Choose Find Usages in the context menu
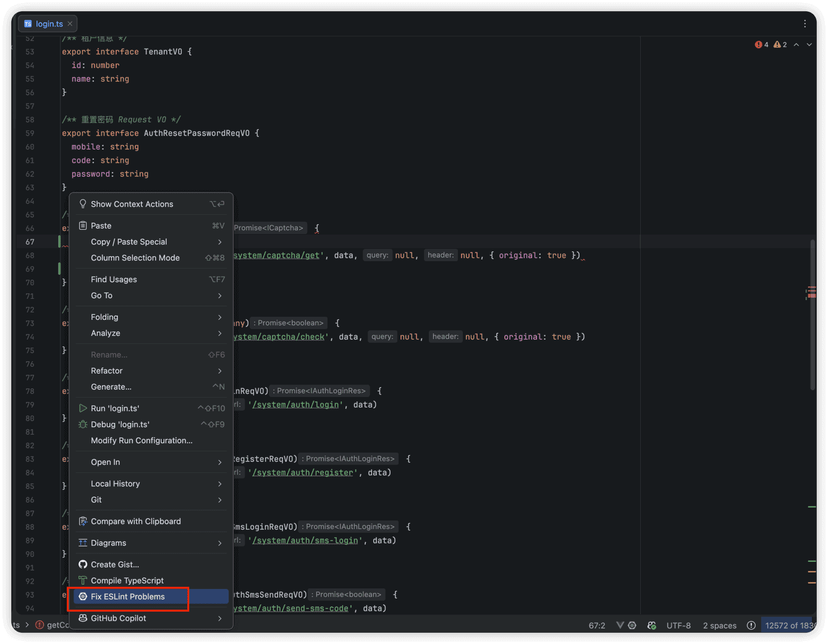This screenshot has width=828, height=644. pos(151,279)
